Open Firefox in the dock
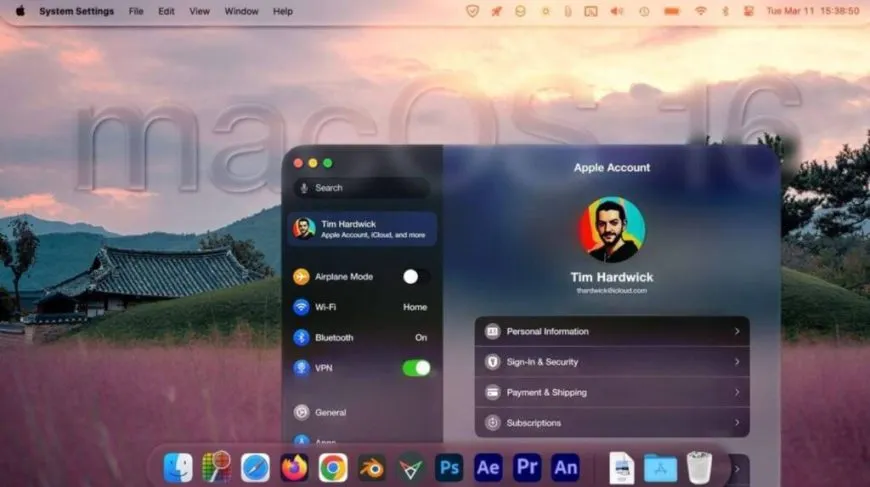This screenshot has width=870, height=487. pyautogui.click(x=294, y=468)
